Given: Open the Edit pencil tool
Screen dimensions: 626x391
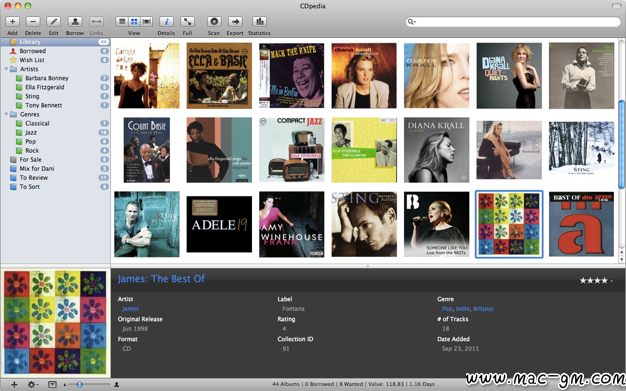Looking at the screenshot, I should click(x=53, y=22).
